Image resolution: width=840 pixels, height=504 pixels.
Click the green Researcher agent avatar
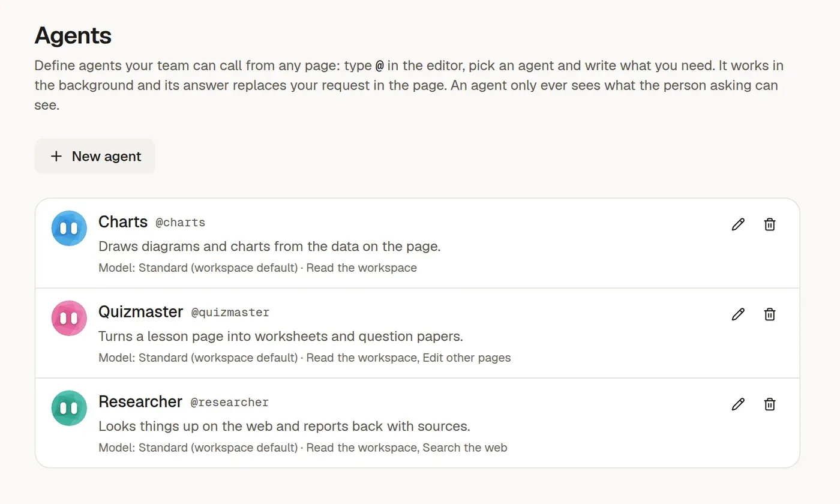[70, 408]
